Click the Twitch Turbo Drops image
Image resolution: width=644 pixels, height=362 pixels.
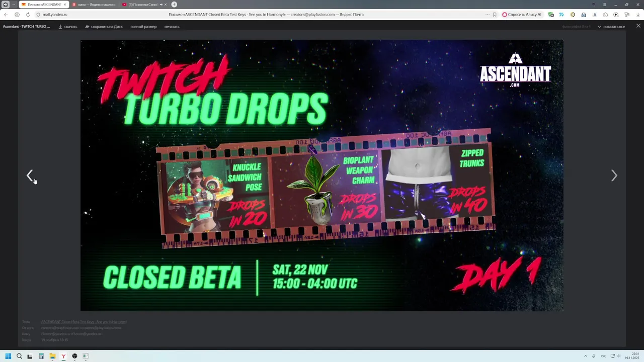coord(322,175)
